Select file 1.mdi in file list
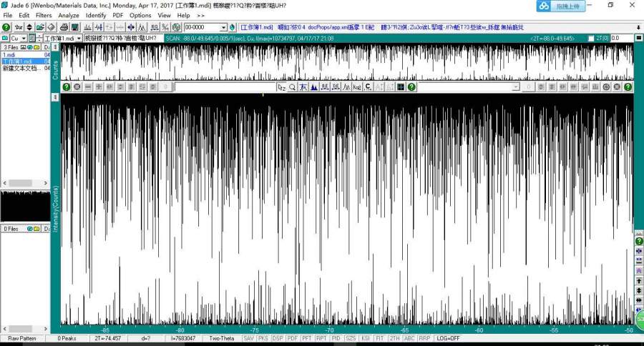This screenshot has height=346, width=644. (26, 54)
